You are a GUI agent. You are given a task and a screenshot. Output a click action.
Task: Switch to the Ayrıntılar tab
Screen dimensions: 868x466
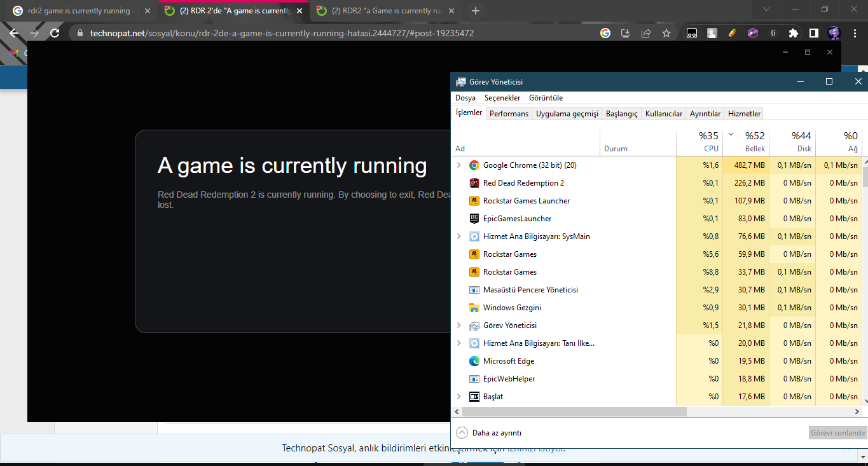tap(705, 114)
